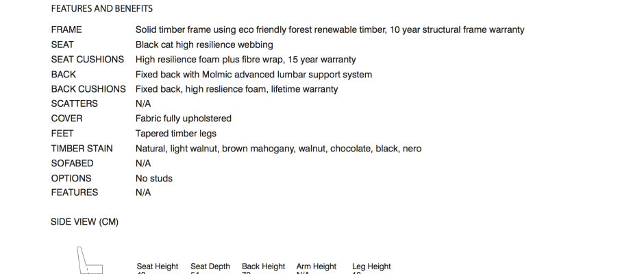
Task: Click the timber stain colour options list
Action: 278,149
